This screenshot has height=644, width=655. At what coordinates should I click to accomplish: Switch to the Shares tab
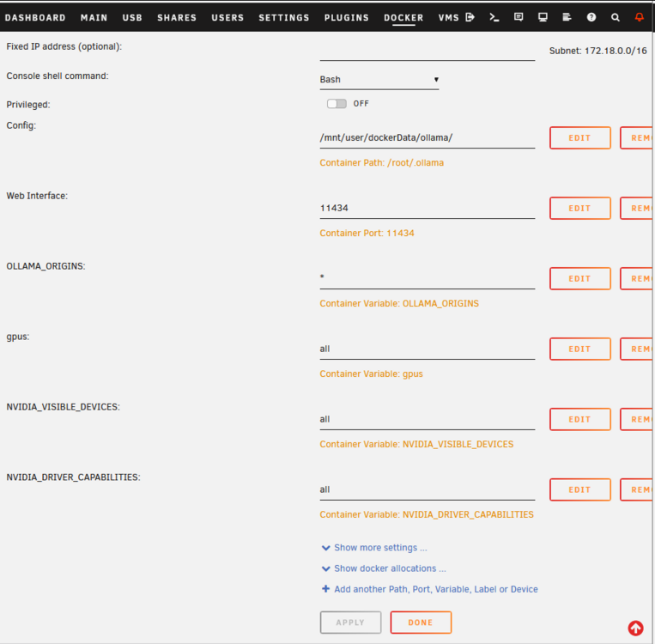pyautogui.click(x=177, y=17)
